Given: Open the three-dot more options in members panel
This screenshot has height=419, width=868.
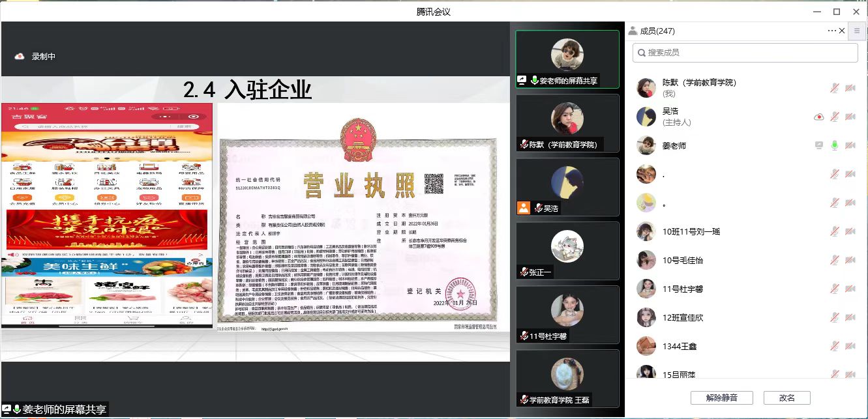Looking at the screenshot, I should 831,31.
